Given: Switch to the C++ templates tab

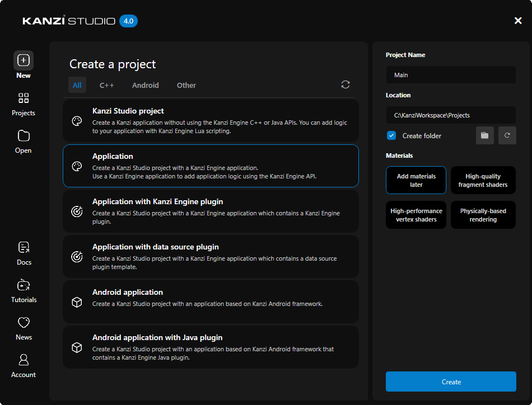Looking at the screenshot, I should [106, 85].
